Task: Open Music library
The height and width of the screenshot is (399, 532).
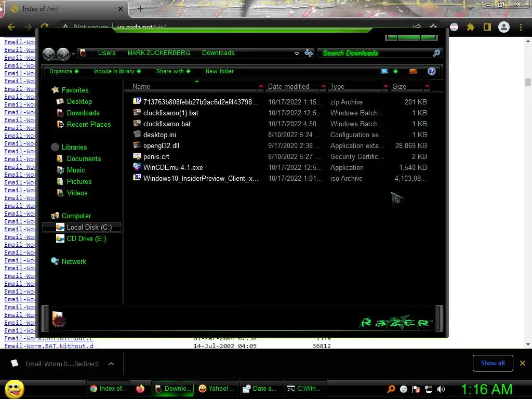Action: point(76,170)
